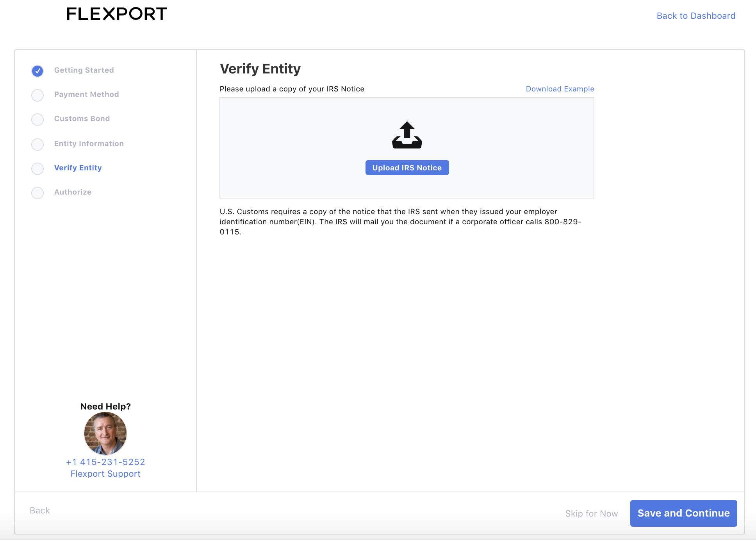Open the Entity Information step label
The image size is (756, 540).
coord(89,144)
